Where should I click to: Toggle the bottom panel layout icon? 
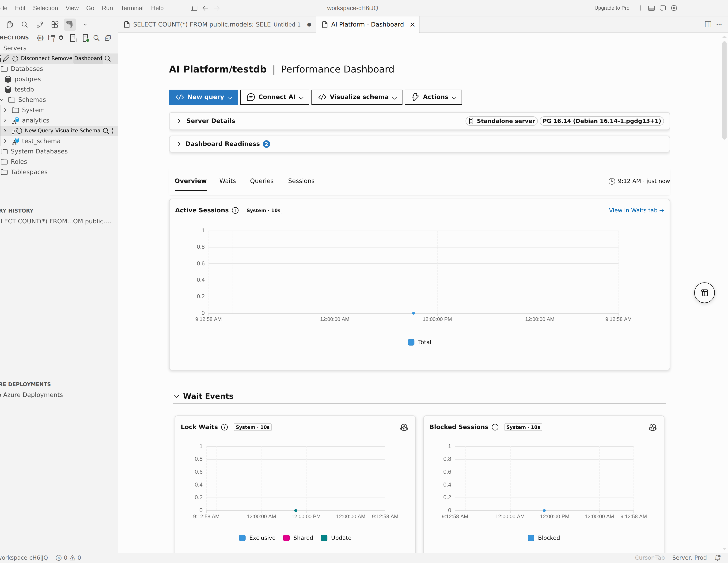pos(651,8)
